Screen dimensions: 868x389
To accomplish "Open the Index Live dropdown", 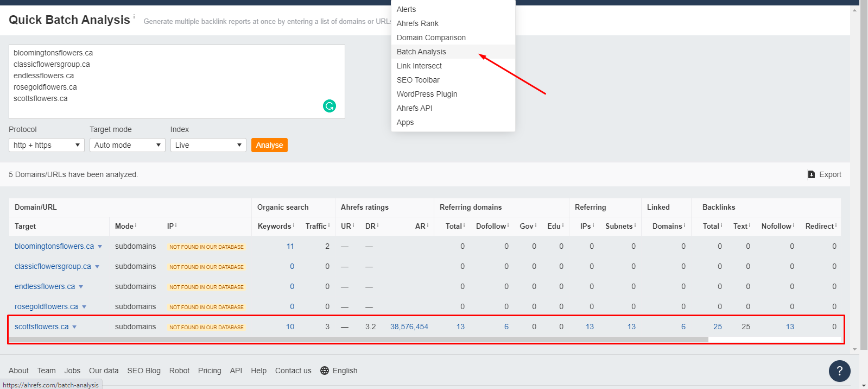I will pyautogui.click(x=208, y=145).
